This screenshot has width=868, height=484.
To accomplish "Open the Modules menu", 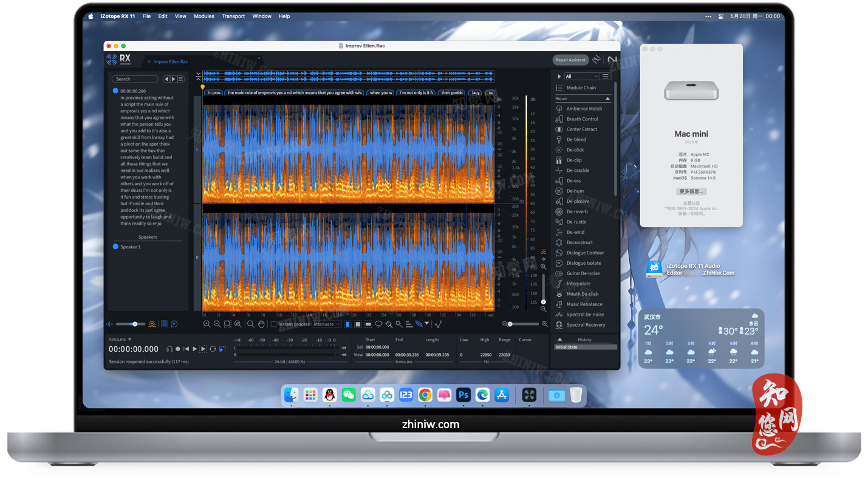I will click(x=204, y=16).
